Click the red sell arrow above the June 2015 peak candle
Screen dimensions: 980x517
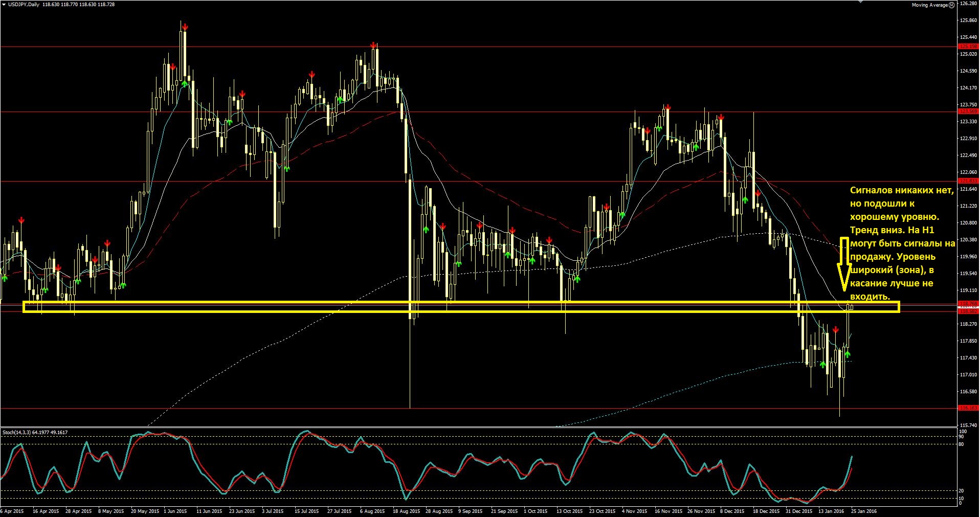point(184,27)
